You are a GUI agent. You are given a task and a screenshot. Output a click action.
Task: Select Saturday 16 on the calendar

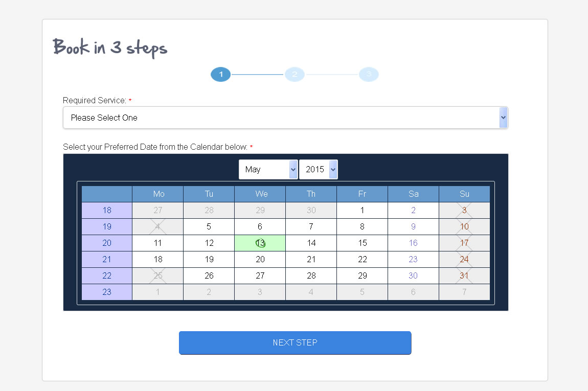click(x=413, y=243)
